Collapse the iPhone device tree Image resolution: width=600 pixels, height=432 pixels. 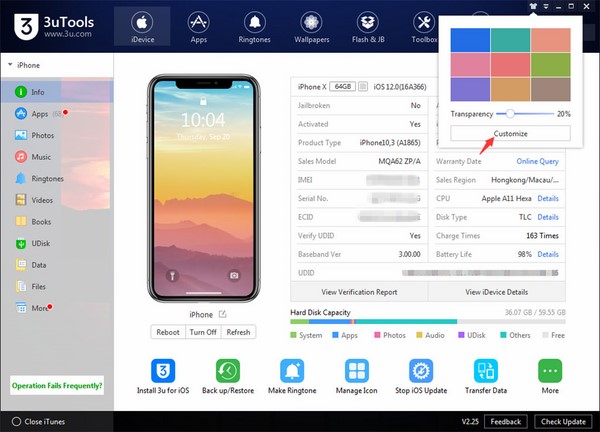click(10, 65)
